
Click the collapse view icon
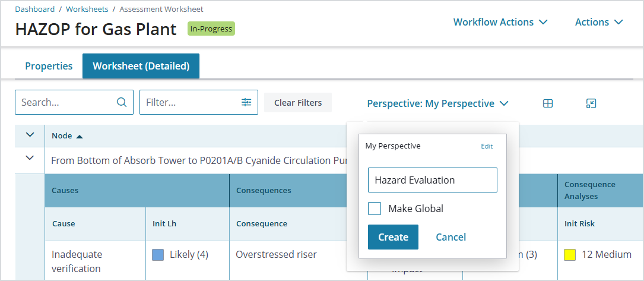click(591, 103)
